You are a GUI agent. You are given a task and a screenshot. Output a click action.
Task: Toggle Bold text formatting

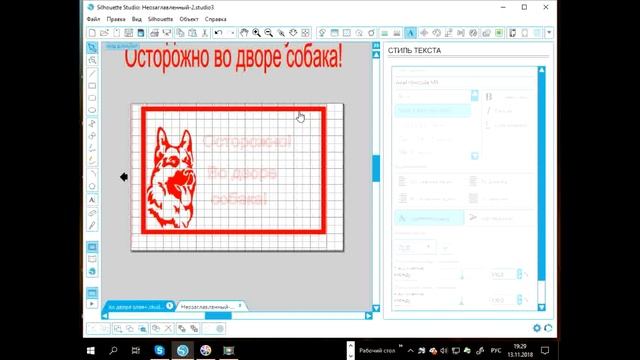489,97
